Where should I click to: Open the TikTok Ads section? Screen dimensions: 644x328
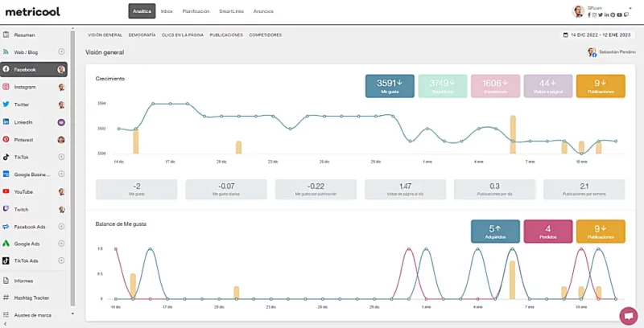point(26,260)
